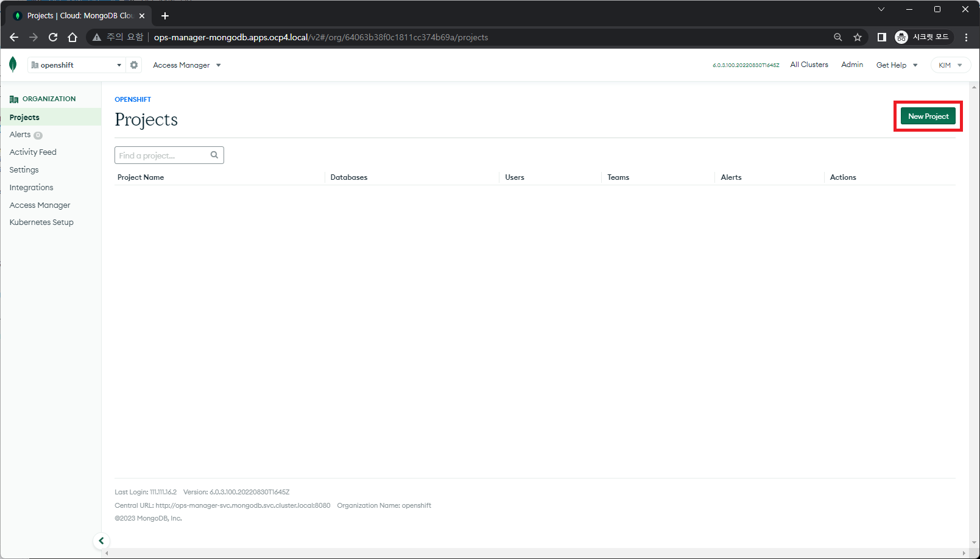Image resolution: width=980 pixels, height=559 pixels.
Task: Click the Organization building icon in sidebar
Action: [x=14, y=99]
